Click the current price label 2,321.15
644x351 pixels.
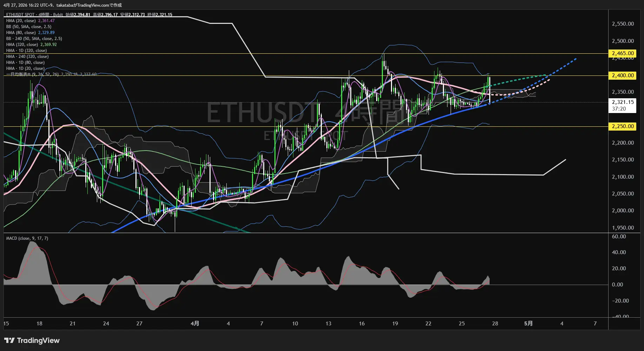pyautogui.click(x=623, y=102)
